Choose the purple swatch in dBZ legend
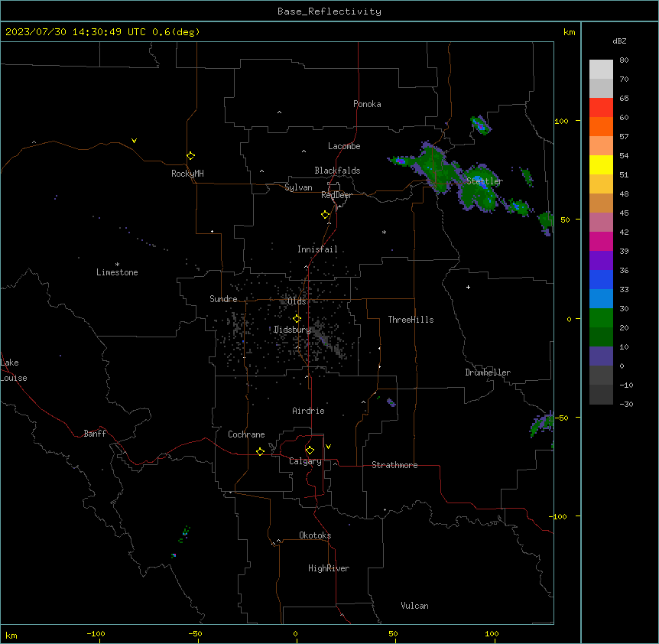Image resolution: width=659 pixels, height=644 pixels. click(x=601, y=261)
